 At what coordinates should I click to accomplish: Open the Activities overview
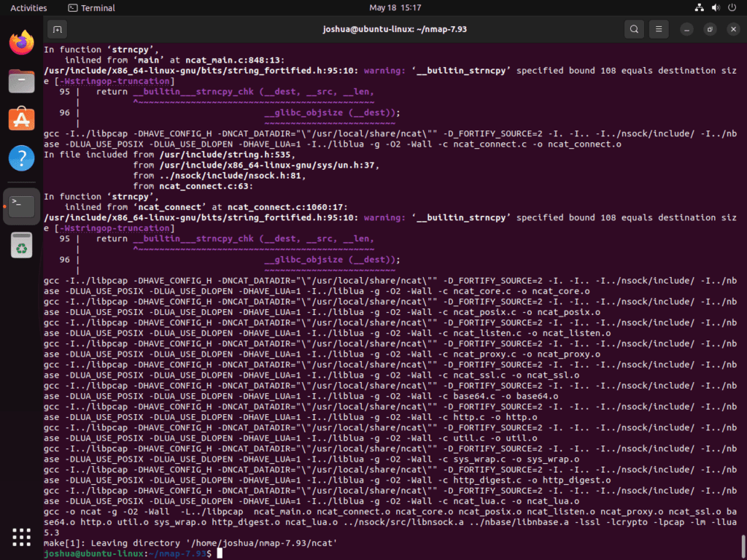(x=28, y=8)
